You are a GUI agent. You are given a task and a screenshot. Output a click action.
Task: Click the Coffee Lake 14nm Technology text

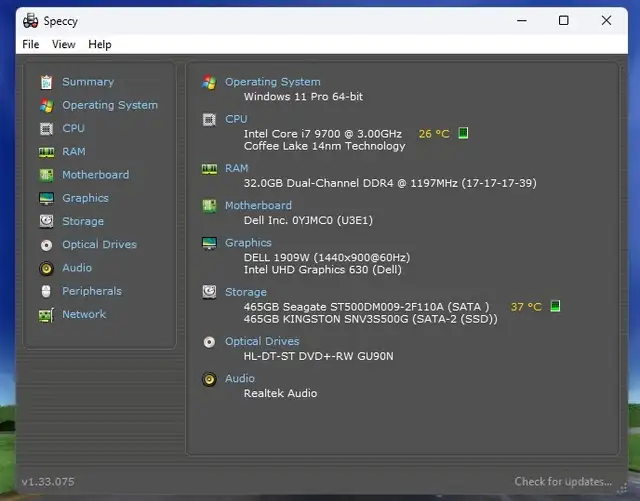(x=324, y=146)
